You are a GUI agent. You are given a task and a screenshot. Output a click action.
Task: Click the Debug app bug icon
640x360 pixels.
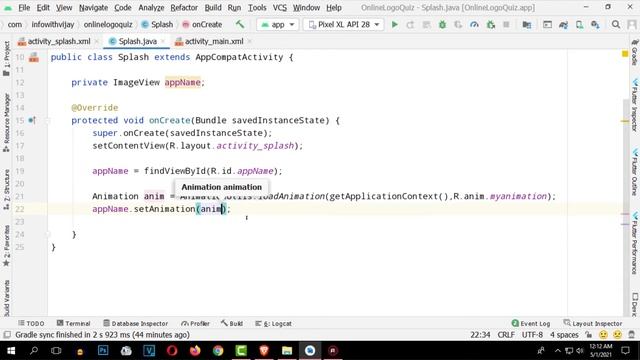pos(442,24)
